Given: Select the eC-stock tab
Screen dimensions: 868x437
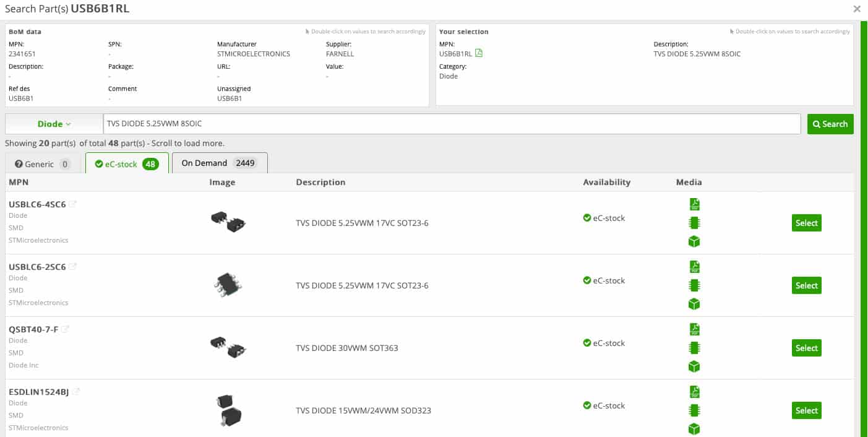Looking at the screenshot, I should pyautogui.click(x=127, y=164).
